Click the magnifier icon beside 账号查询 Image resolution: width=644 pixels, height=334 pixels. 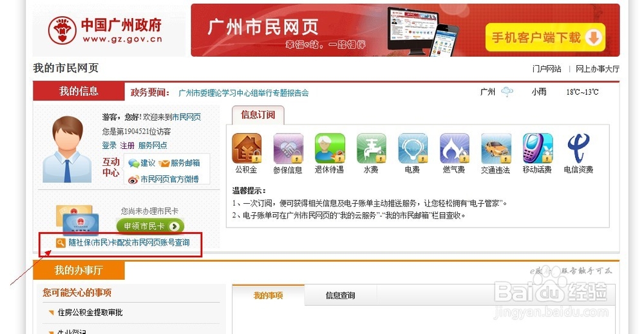pyautogui.click(x=61, y=242)
